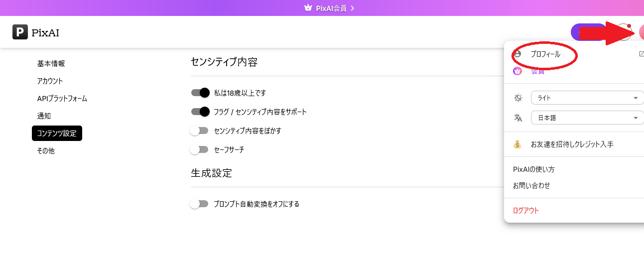Open the 日本語 language dropdown

point(587,118)
